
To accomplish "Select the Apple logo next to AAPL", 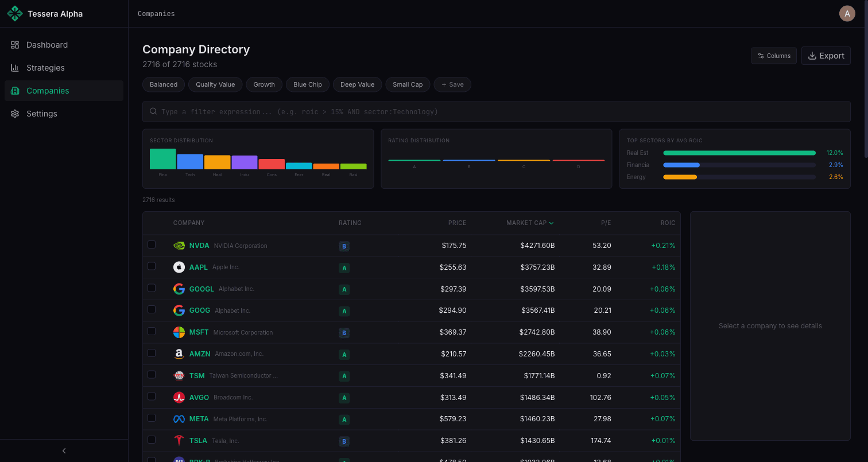I will tap(179, 266).
